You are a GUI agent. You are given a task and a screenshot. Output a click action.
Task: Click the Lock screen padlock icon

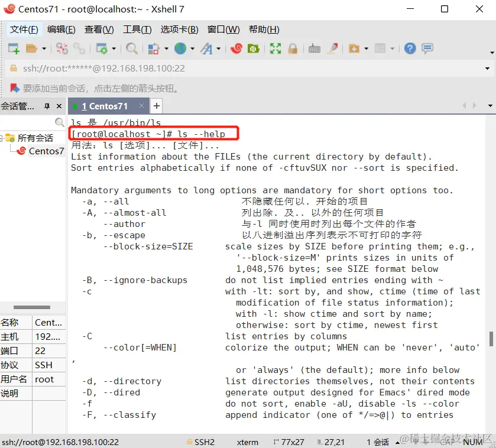[293, 48]
